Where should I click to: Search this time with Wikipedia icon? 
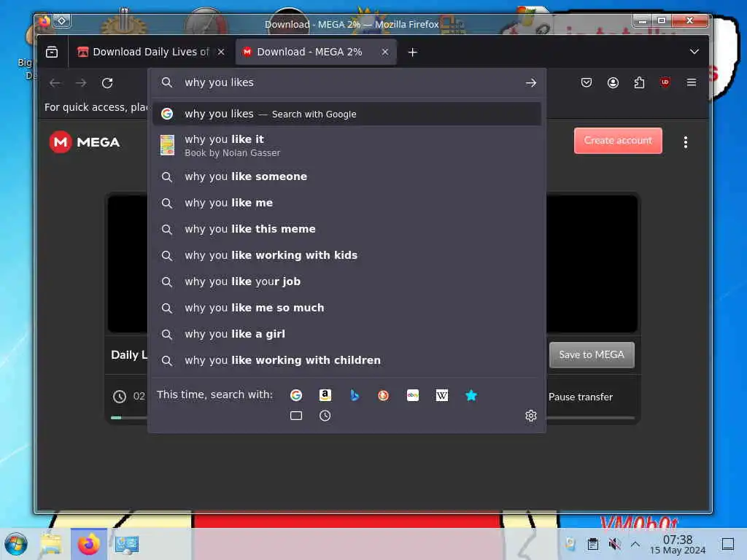click(441, 394)
